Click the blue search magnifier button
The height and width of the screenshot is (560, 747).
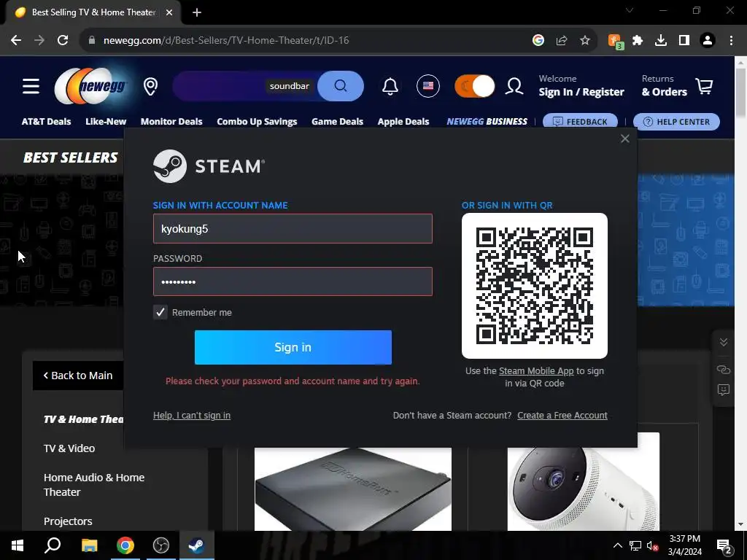pos(340,86)
